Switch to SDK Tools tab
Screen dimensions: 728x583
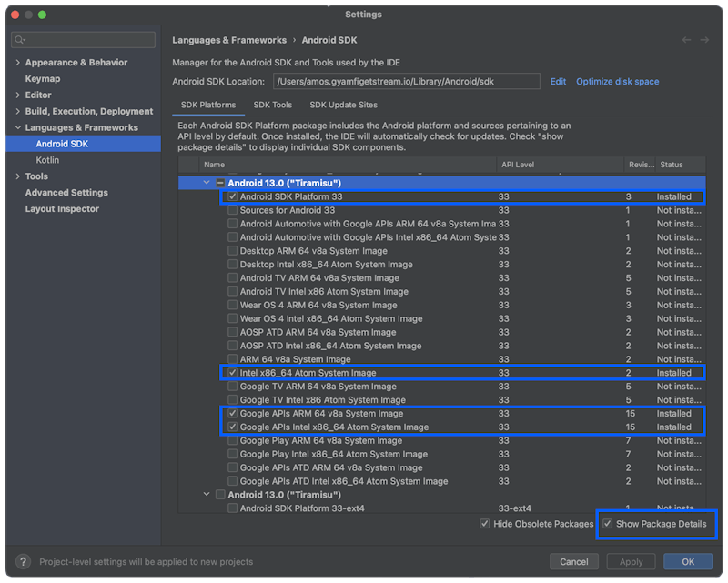click(x=272, y=105)
